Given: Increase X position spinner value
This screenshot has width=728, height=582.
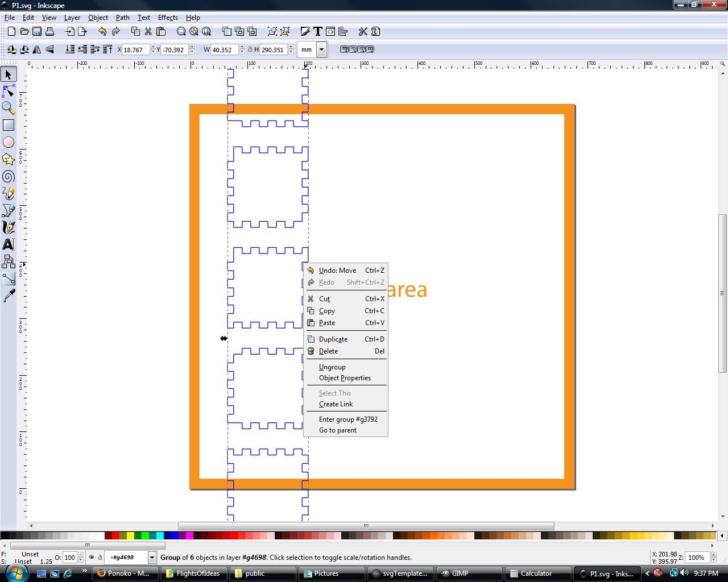Looking at the screenshot, I should coord(153,47).
